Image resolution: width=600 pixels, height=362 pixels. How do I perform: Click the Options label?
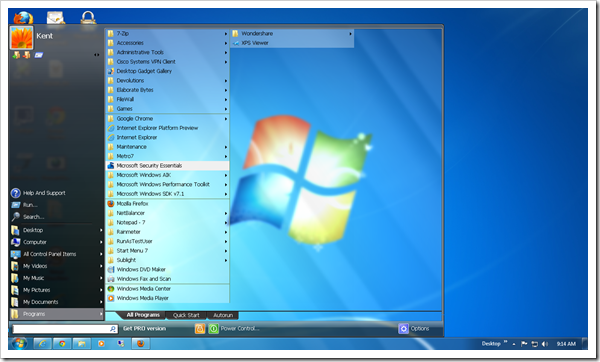point(420,329)
